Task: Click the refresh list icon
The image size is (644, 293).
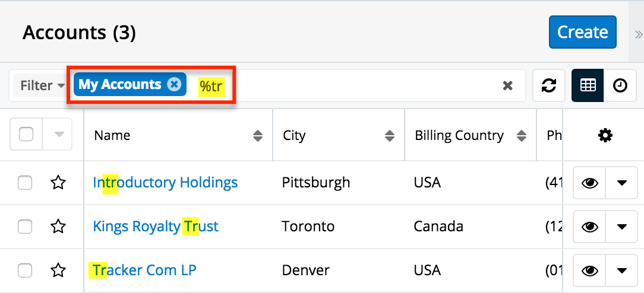Action: pyautogui.click(x=549, y=85)
